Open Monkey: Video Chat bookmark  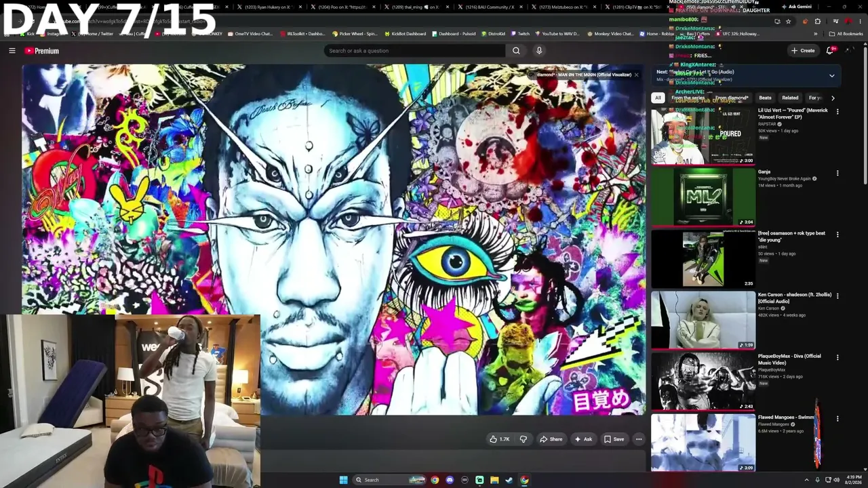(611, 33)
